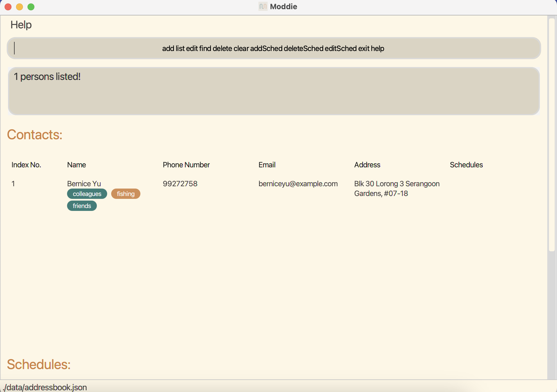Click the Index No. column header

(x=26, y=165)
